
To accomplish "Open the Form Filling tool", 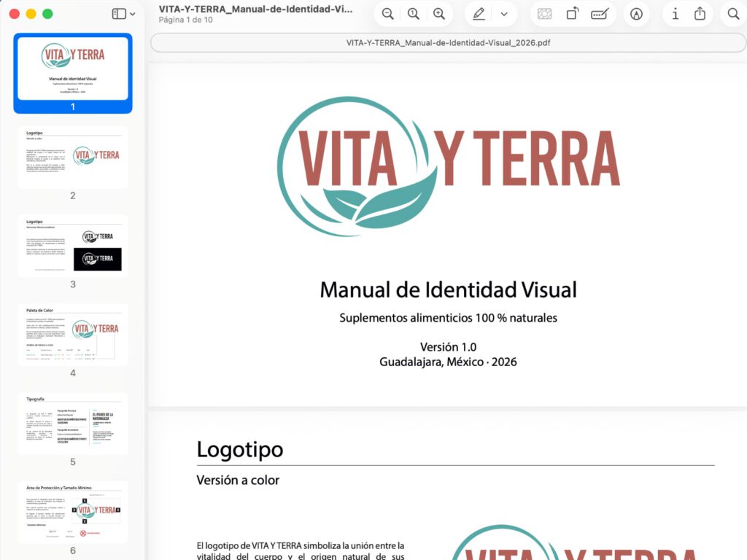I will click(600, 15).
